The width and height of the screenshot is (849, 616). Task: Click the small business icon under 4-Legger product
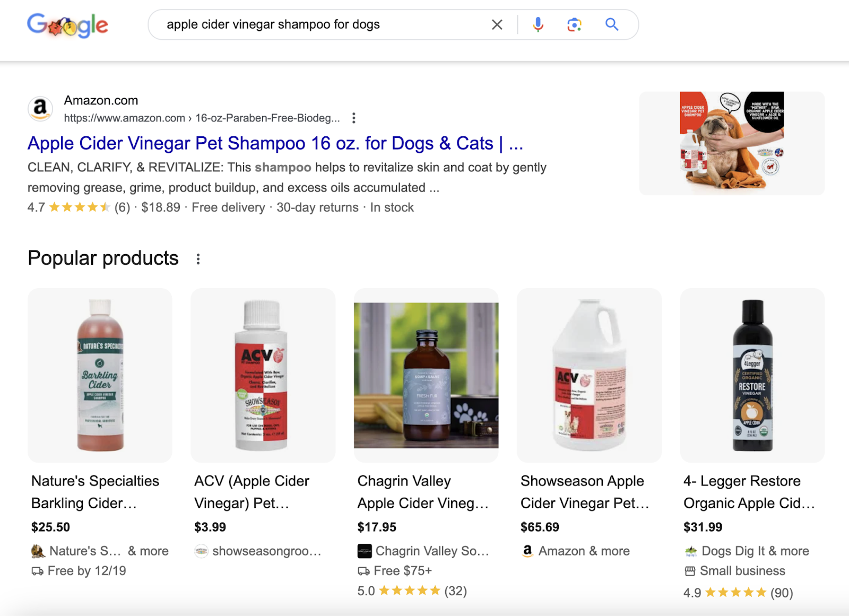(690, 571)
